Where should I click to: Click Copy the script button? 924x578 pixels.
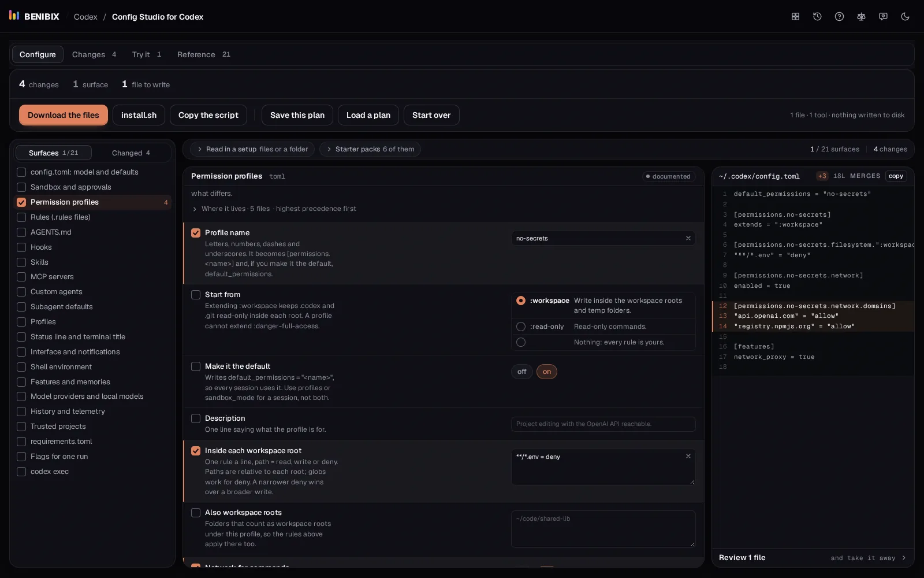(x=208, y=115)
